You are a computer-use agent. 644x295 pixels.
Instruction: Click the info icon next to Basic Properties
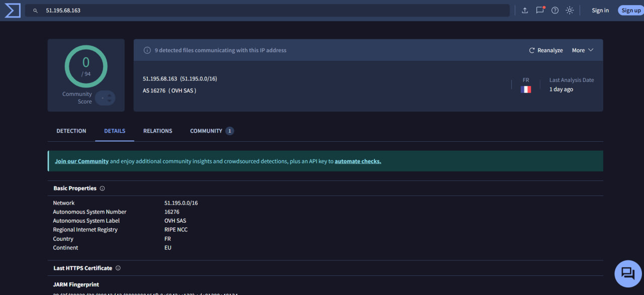click(x=102, y=188)
